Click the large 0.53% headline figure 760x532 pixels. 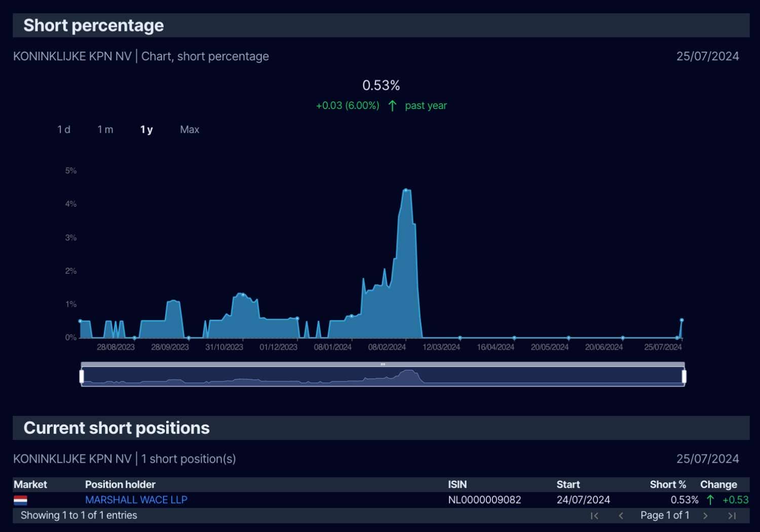[x=381, y=85]
